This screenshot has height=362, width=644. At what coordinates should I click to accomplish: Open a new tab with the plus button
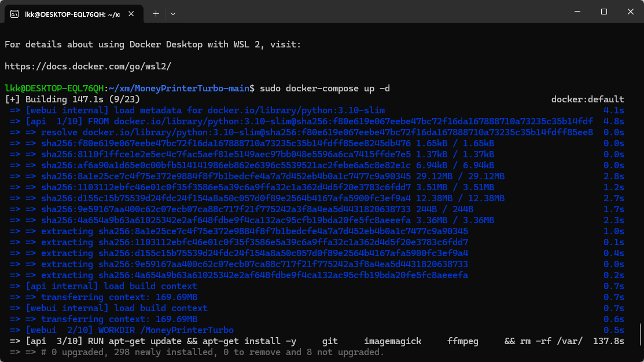[156, 13]
